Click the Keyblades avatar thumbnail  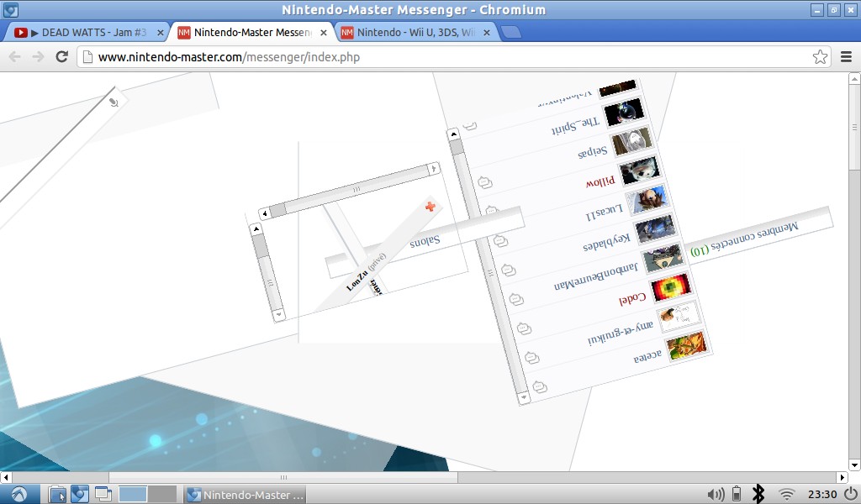point(655,228)
